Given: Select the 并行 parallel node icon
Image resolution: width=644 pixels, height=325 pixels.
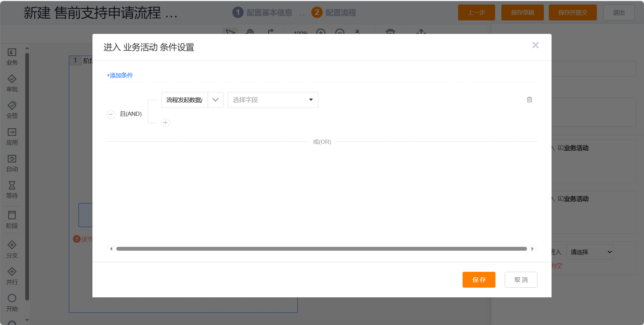Looking at the screenshot, I should point(12,272).
